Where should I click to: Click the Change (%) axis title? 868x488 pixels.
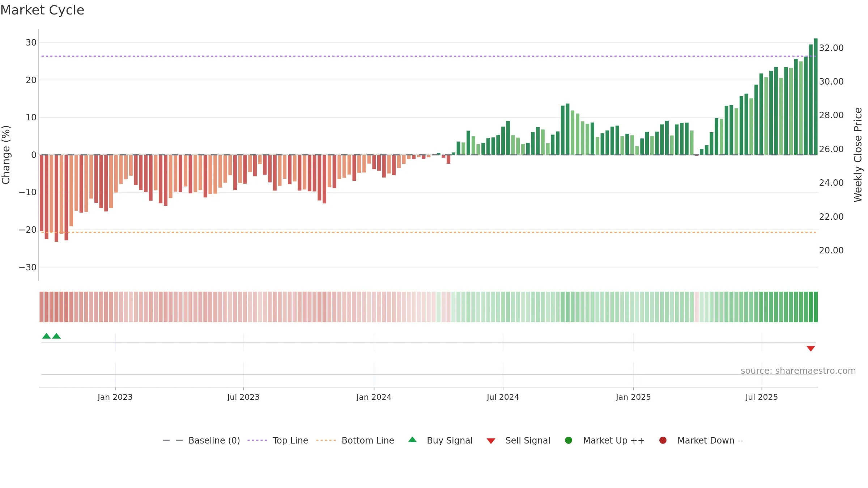6,155
